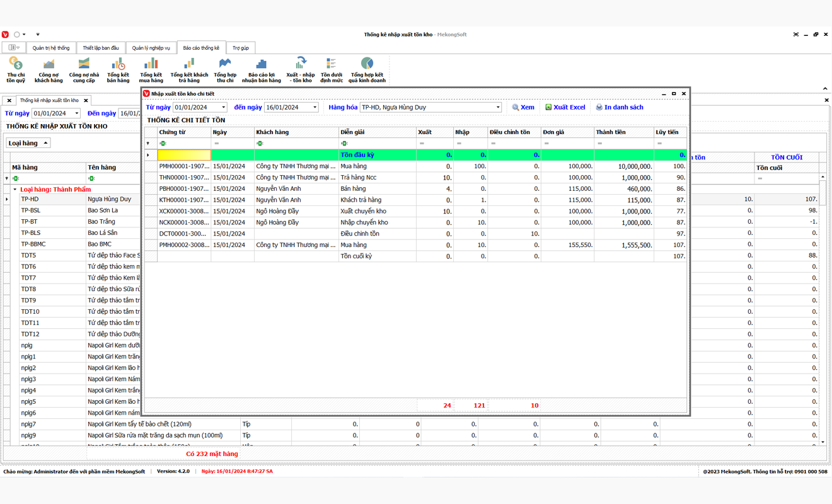The image size is (832, 504).
Task: Switch to Quản trị hệ thống tab
Action: tap(51, 48)
